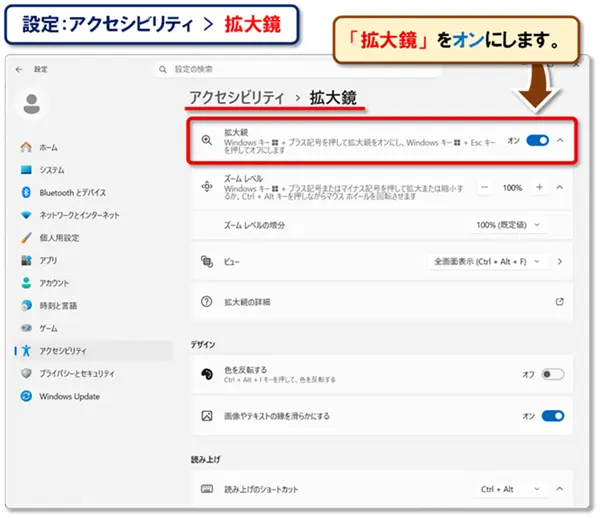The height and width of the screenshot is (518, 600).
Task: Click the 拡大鏡の詳細 question mark icon
Action: [x=207, y=302]
